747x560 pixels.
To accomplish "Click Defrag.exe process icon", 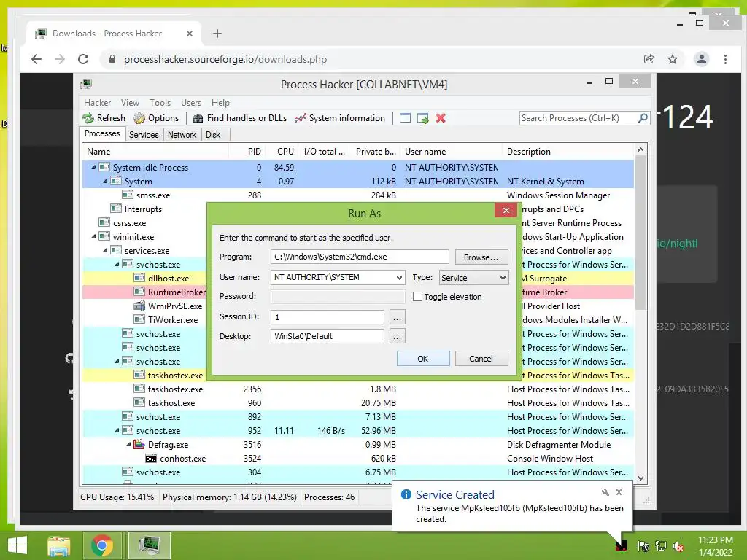I will point(139,444).
